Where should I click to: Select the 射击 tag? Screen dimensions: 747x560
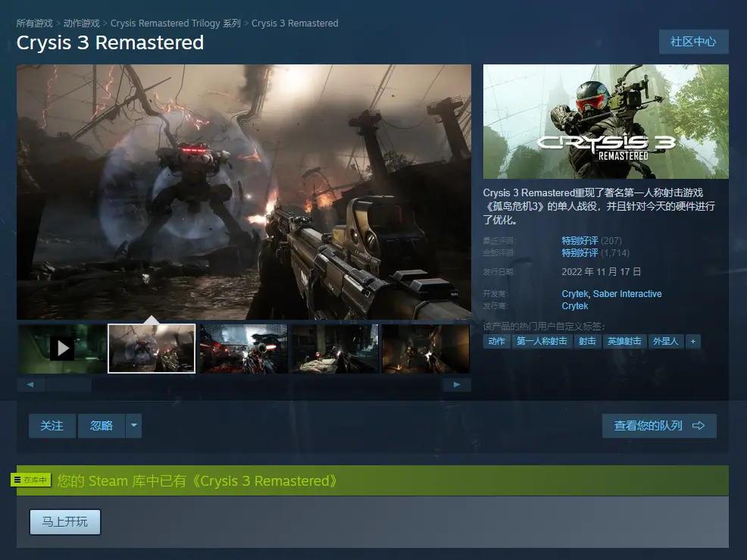pos(587,341)
